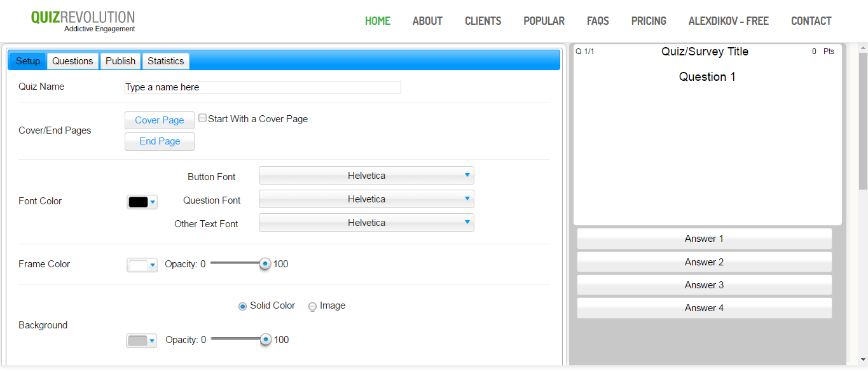Open the Background color swatch picker
The image size is (868, 371).
[x=141, y=340]
